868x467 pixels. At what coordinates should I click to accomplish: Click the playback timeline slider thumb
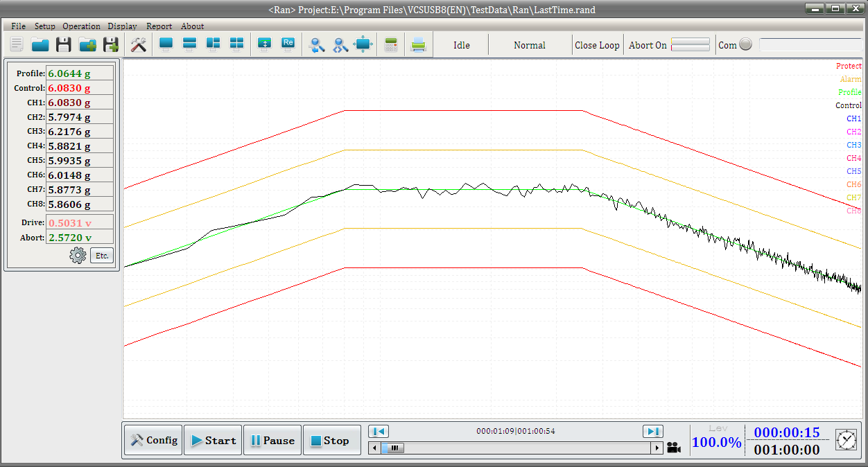(x=394, y=448)
